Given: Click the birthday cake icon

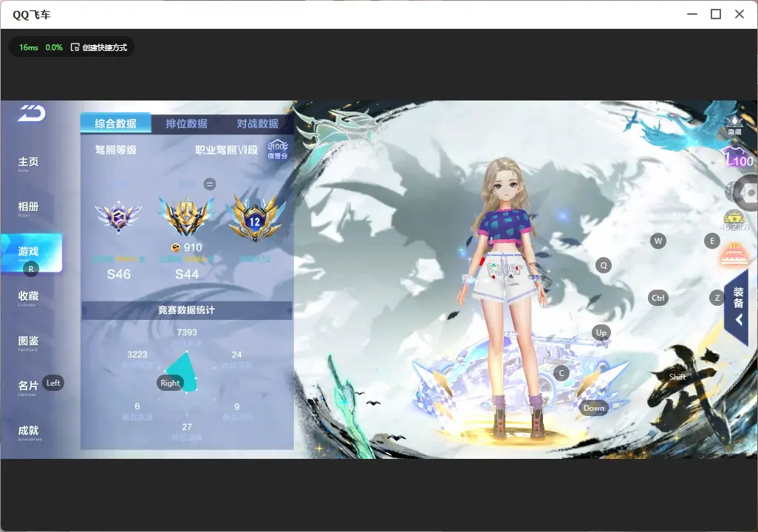Looking at the screenshot, I should (734, 255).
